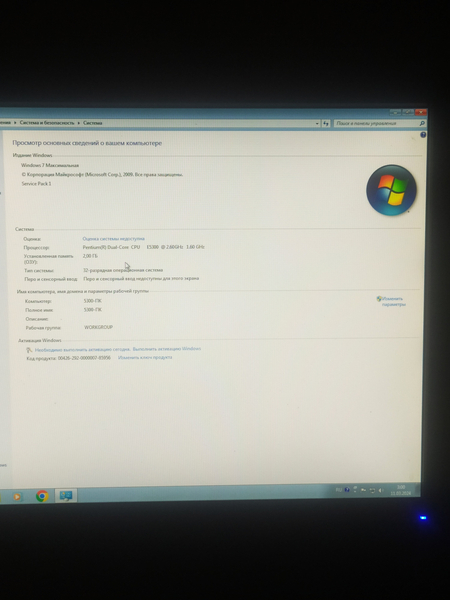Screen dimensions: 450x600
Task: Launch Windows Media Player from taskbar
Action: click(17, 497)
